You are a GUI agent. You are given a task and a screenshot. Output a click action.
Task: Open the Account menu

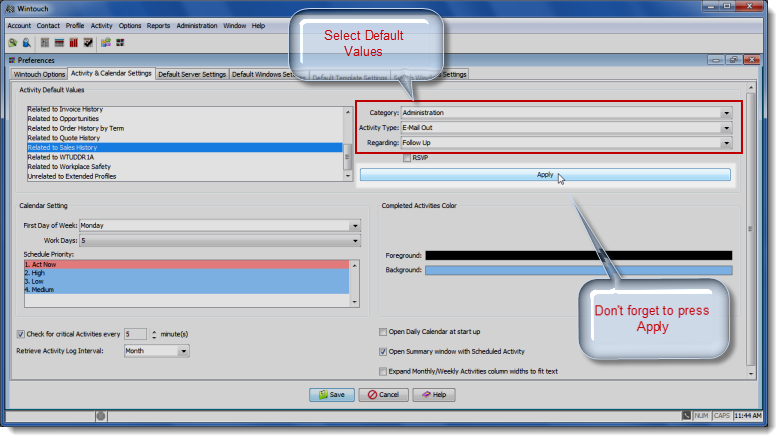(19, 25)
